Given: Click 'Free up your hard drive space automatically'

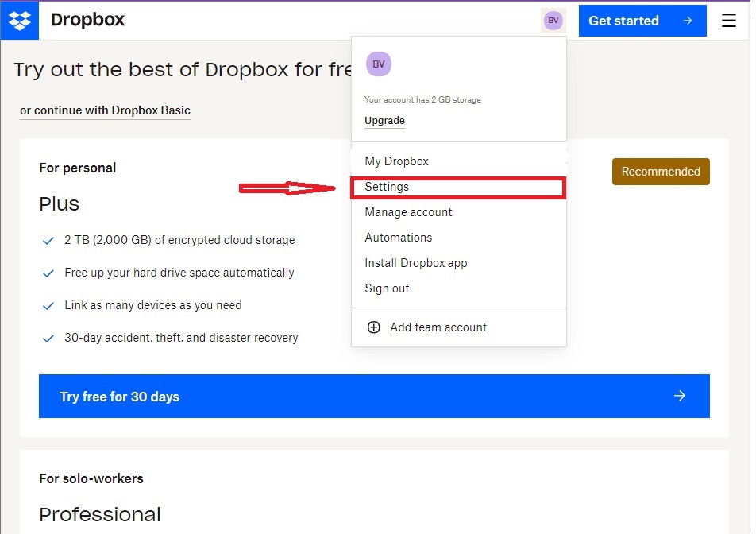Looking at the screenshot, I should point(179,273).
